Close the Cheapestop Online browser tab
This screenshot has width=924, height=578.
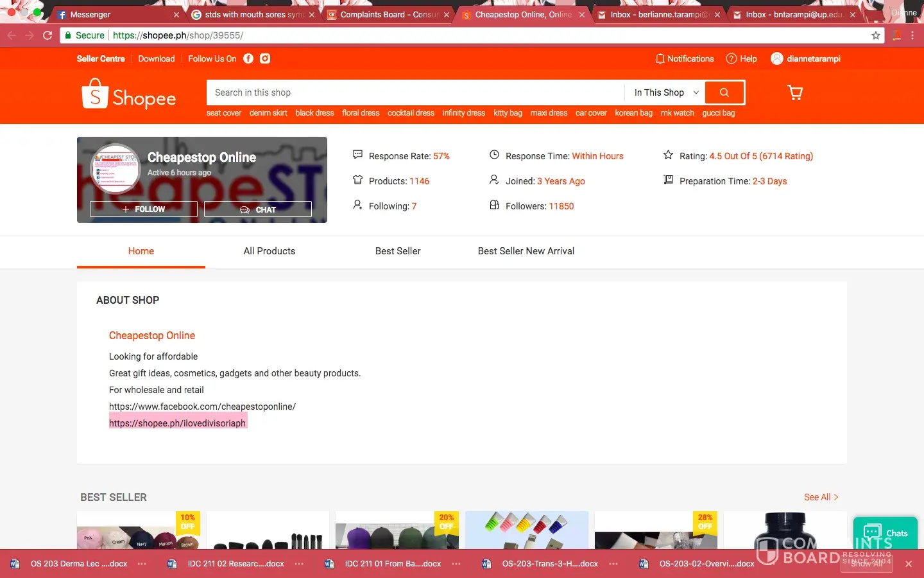pyautogui.click(x=582, y=15)
